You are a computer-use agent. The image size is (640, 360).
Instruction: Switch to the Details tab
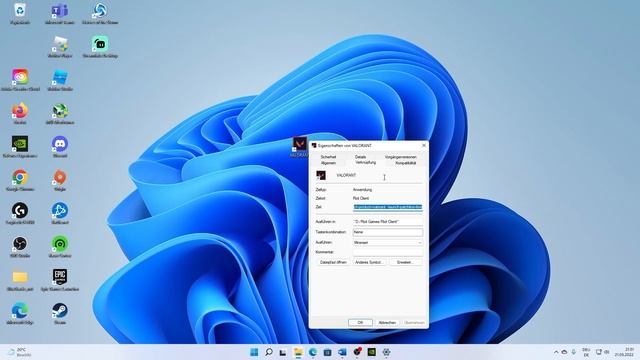point(360,157)
